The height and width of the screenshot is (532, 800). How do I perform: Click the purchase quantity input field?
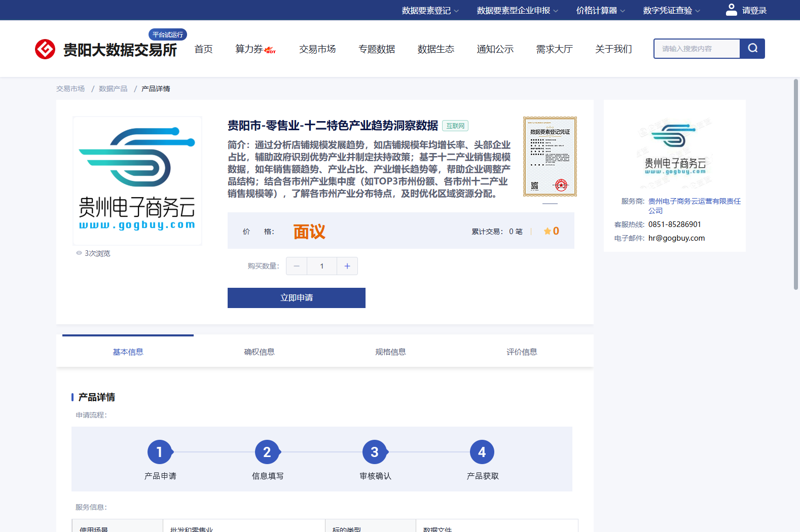[322, 266]
